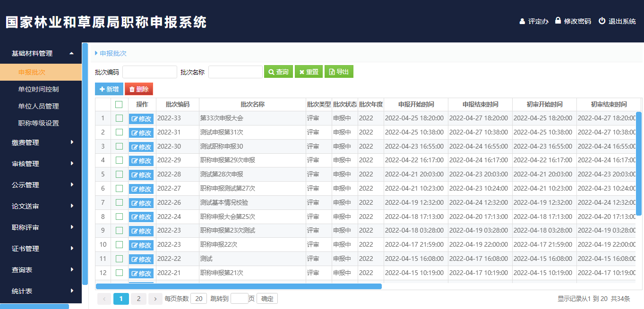Click the 确定 page jump button
This screenshot has height=309, width=644.
(x=267, y=299)
